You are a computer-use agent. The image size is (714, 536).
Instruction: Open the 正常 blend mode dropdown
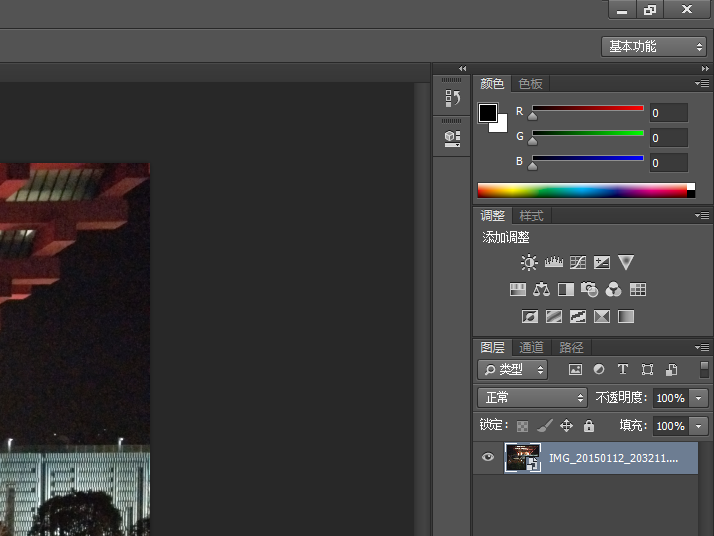pyautogui.click(x=533, y=398)
